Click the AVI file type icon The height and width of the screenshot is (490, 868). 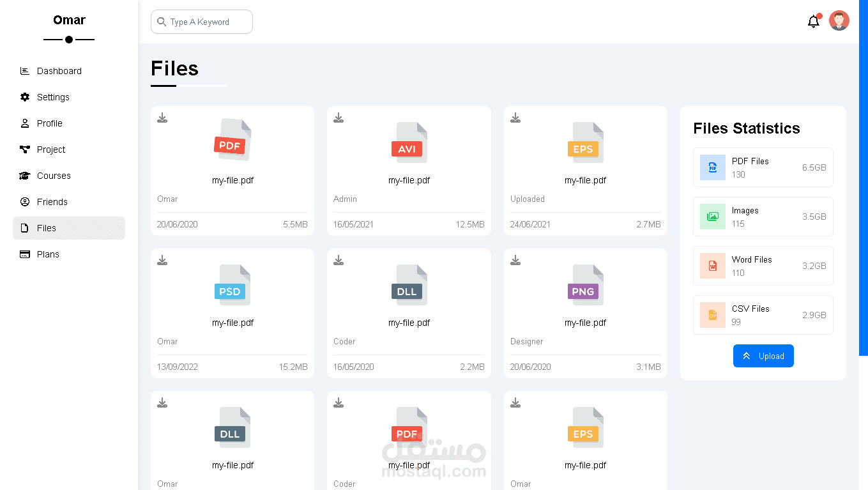[x=409, y=142]
